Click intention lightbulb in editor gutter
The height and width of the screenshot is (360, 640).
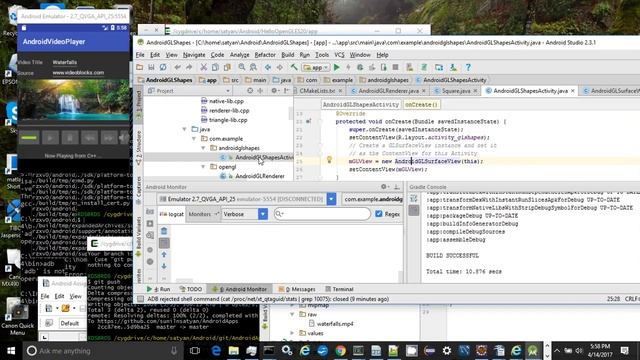pos(329,160)
